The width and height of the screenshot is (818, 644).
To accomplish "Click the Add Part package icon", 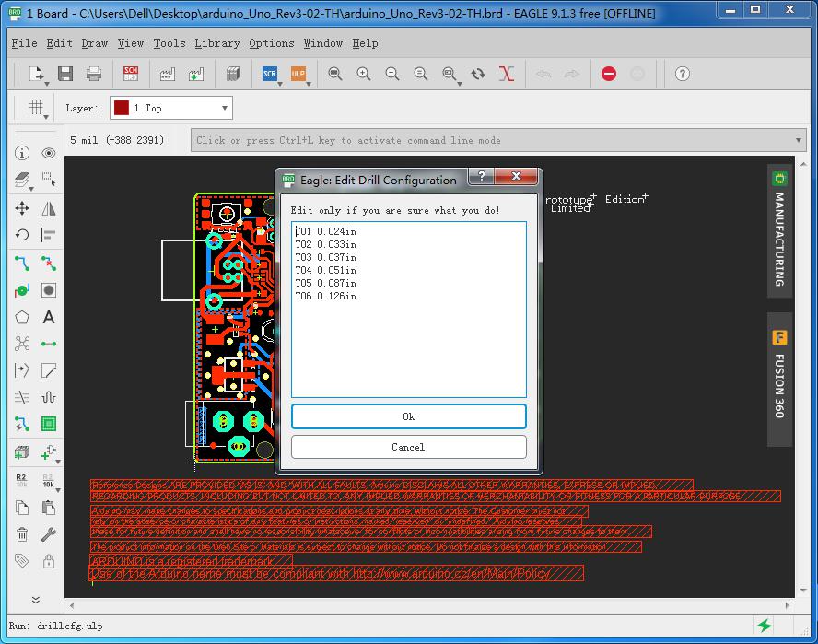I will 22,452.
